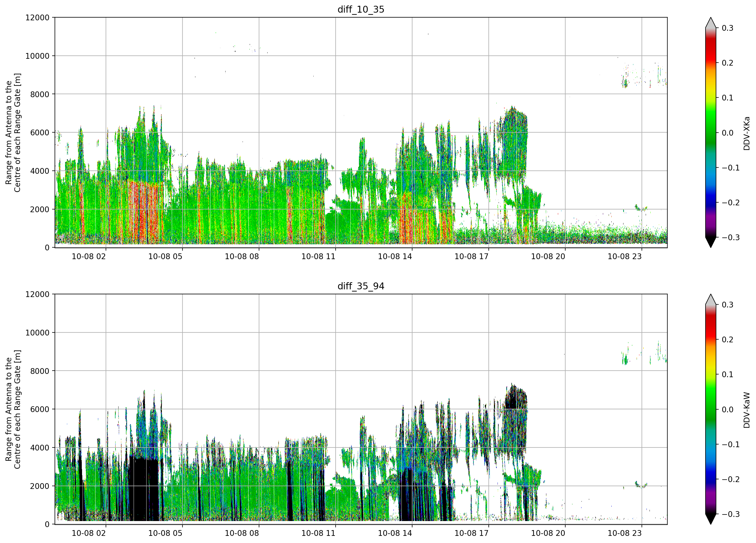Click the −0.1 tick on DDV-KaW colorbar
Viewport: 756px width, 543px height.
(x=731, y=445)
